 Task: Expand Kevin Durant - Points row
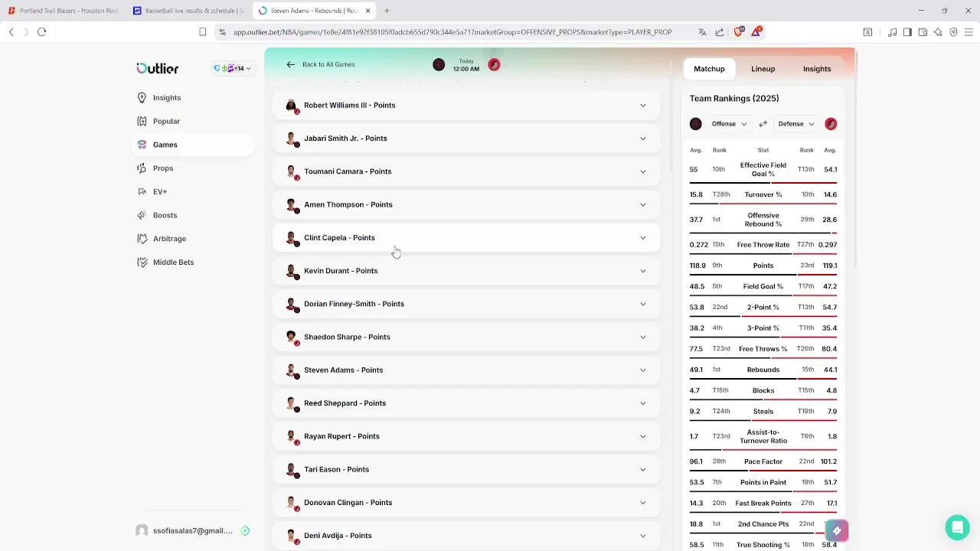coord(466,271)
